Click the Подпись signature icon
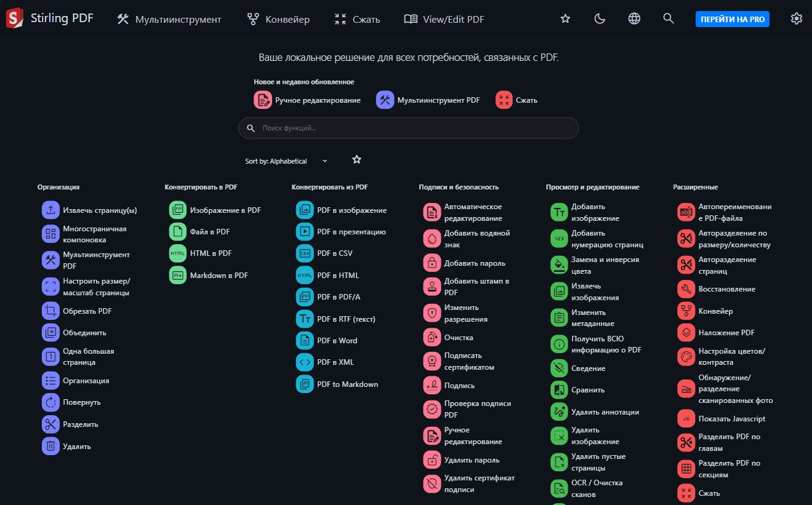The width and height of the screenshot is (812, 505). (432, 386)
